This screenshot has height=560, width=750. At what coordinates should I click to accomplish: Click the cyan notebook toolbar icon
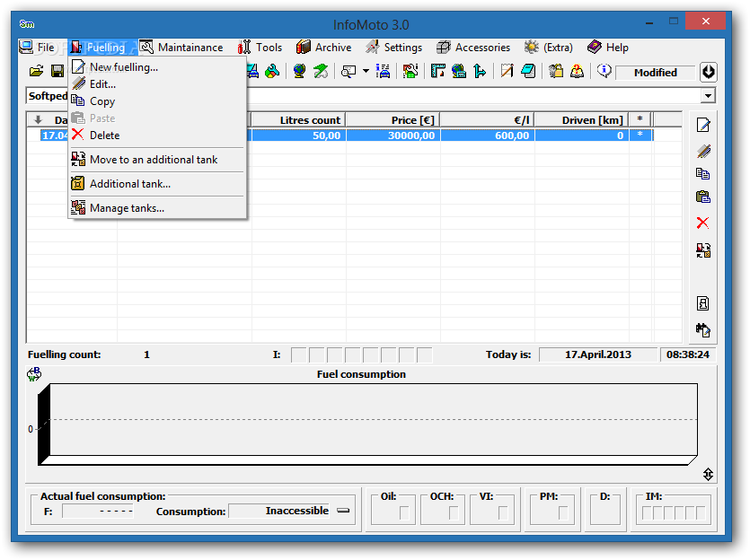[x=528, y=72]
